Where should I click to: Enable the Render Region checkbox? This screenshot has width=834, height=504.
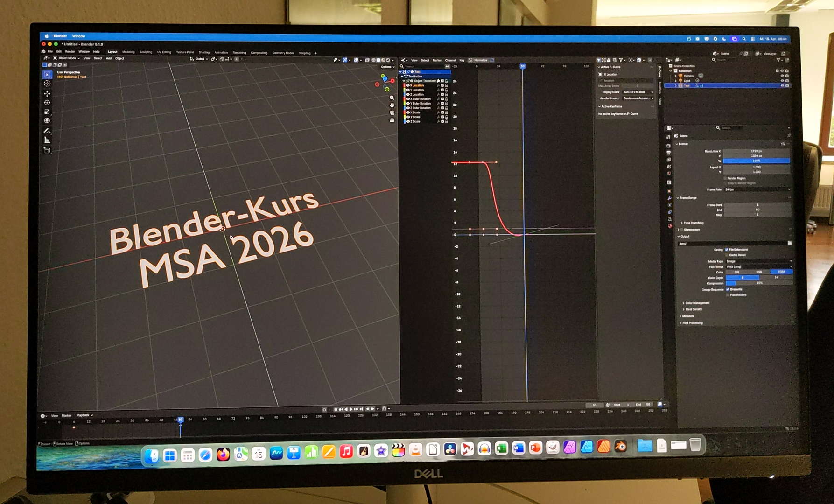point(725,178)
